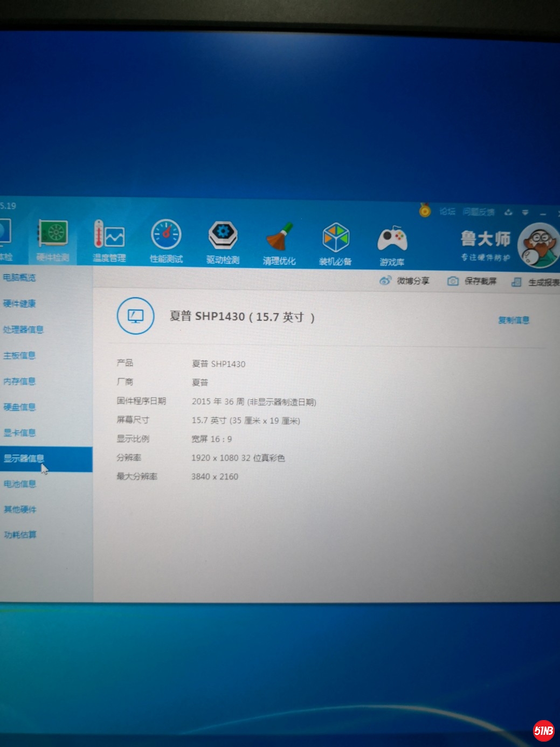Expand the title bar dropdown menu arrow
The image size is (560, 747).
point(525,213)
